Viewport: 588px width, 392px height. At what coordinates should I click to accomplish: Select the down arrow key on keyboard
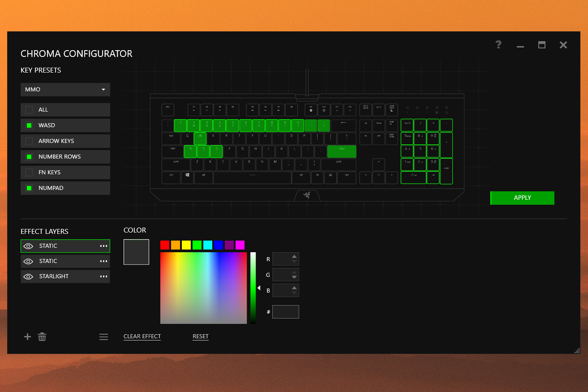pos(378,177)
